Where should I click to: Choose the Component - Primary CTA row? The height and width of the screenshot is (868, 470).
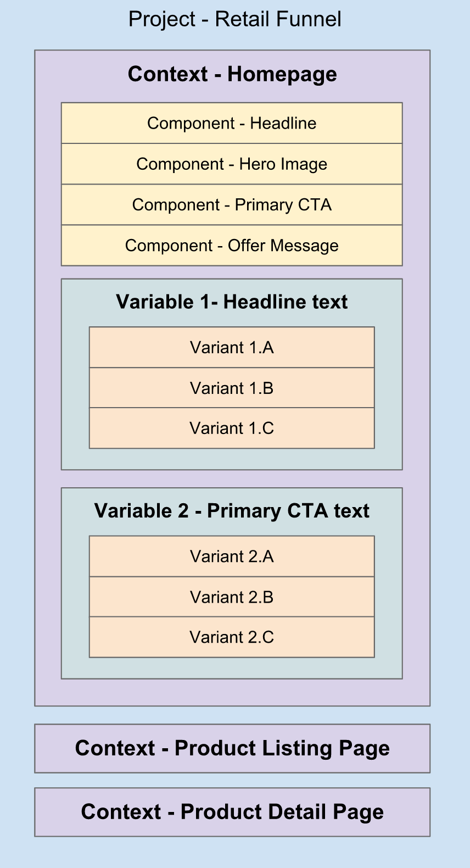(x=232, y=204)
